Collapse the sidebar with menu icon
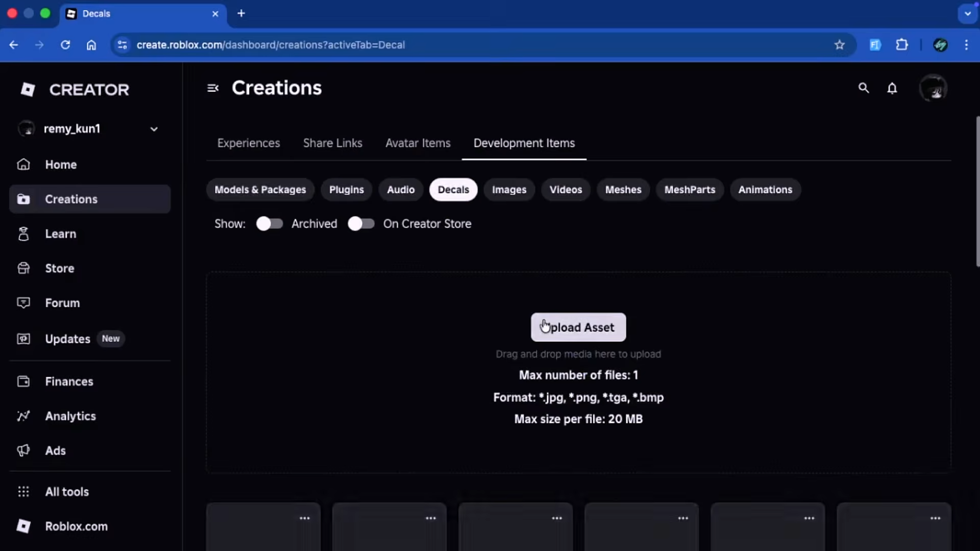 click(213, 88)
